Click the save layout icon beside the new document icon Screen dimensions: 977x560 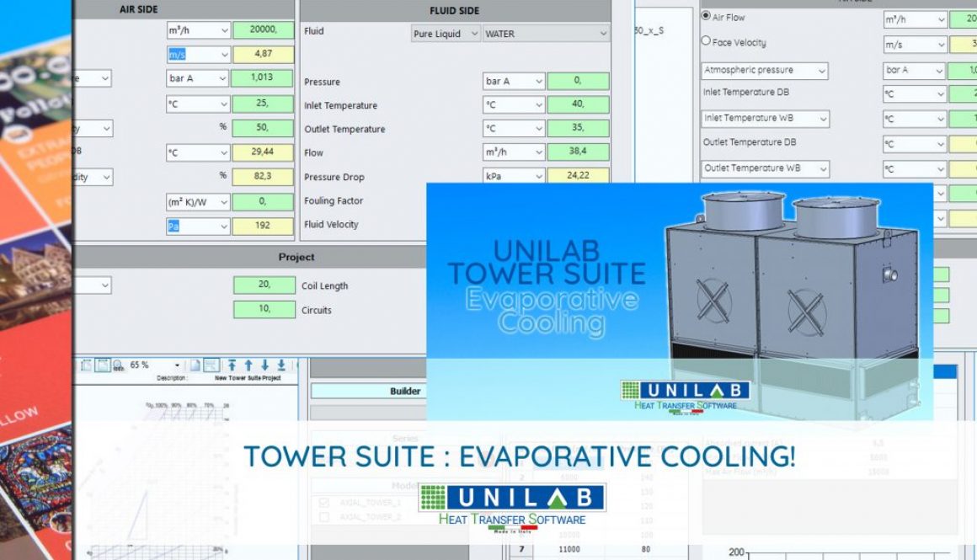pyautogui.click(x=211, y=365)
